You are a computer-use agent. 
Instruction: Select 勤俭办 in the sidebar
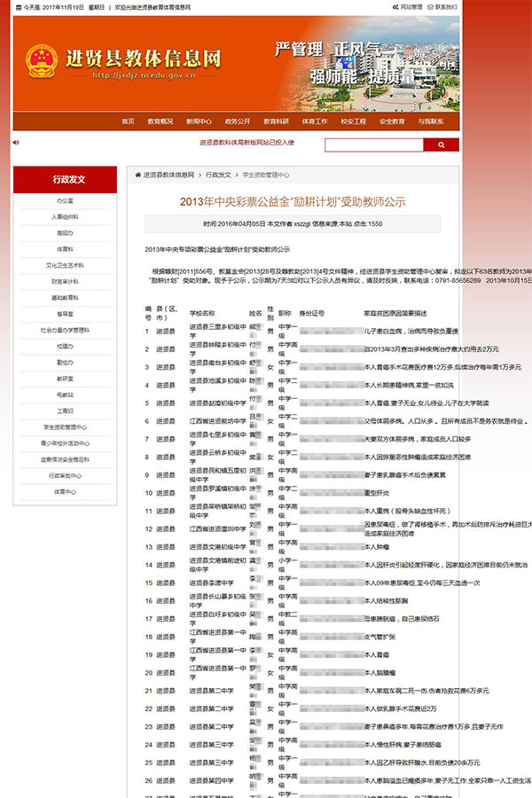pos(65,363)
